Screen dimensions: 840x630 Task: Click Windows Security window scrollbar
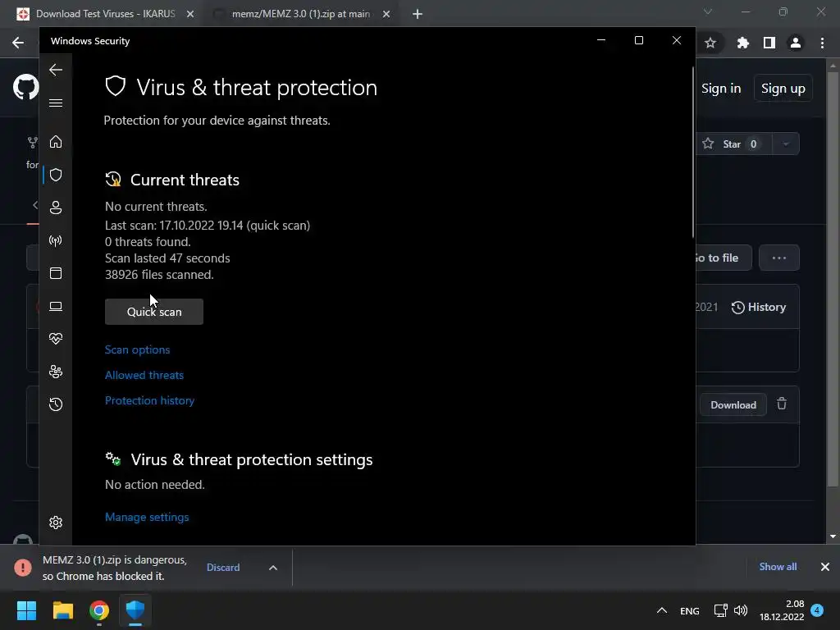692,153
